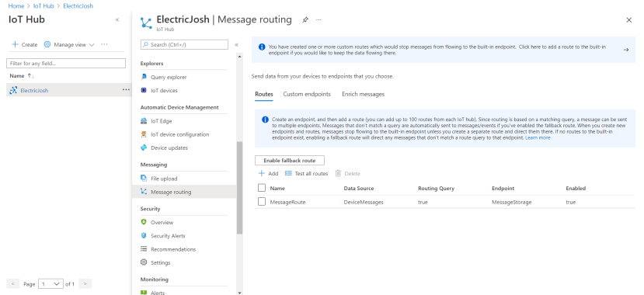Select the ElectricJosh hub row
The image size is (644, 295).
pyautogui.click(x=68, y=90)
